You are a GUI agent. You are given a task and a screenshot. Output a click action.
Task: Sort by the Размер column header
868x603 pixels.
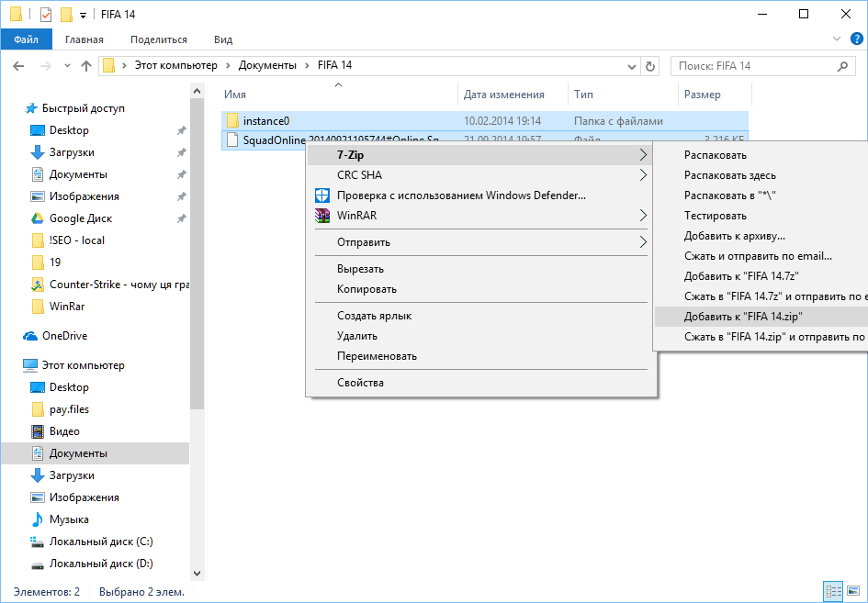pos(715,95)
